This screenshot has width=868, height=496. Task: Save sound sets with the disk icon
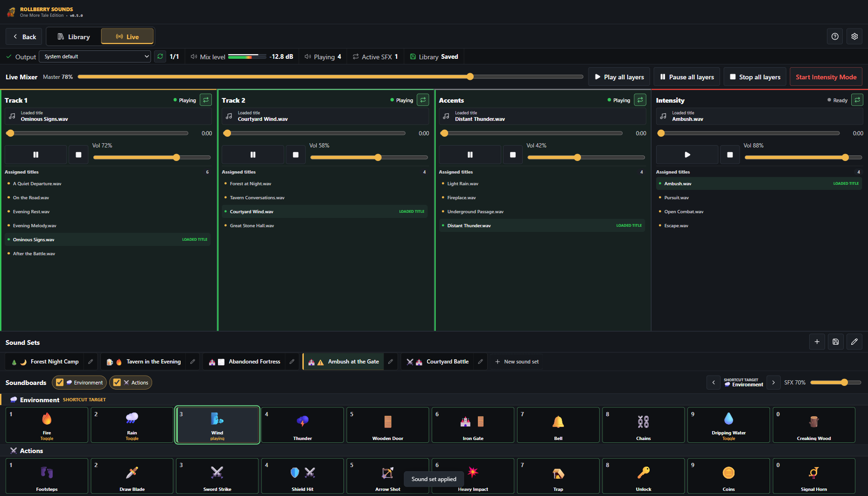(x=835, y=342)
